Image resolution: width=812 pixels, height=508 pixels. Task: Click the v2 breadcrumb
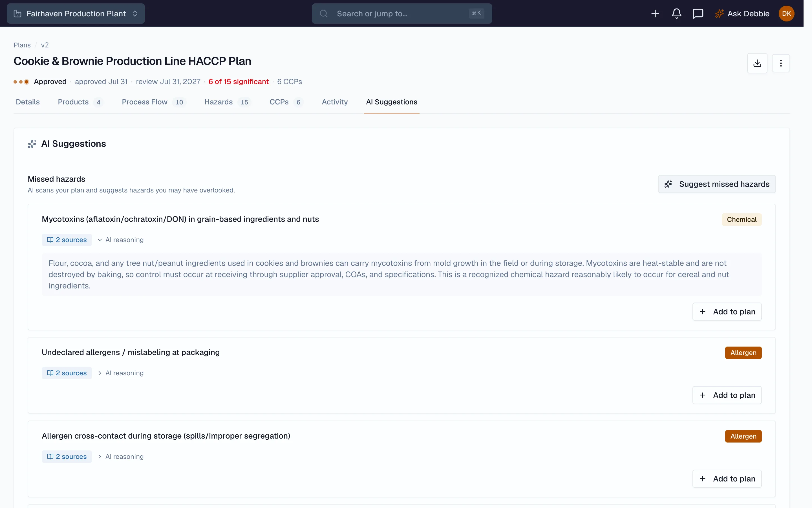(x=45, y=45)
